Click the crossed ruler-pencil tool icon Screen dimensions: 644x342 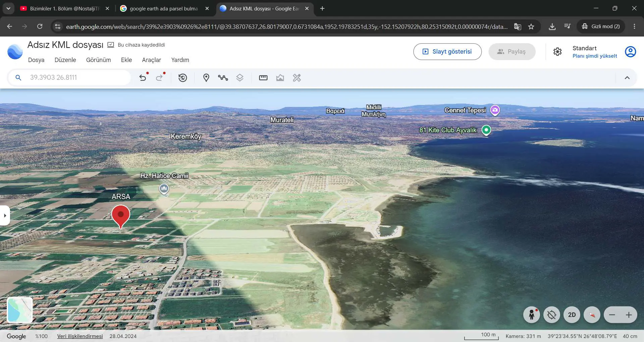click(x=297, y=78)
